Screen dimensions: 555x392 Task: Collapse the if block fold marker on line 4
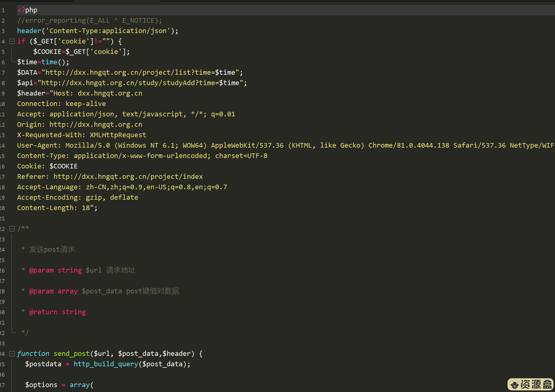pyautogui.click(x=12, y=41)
